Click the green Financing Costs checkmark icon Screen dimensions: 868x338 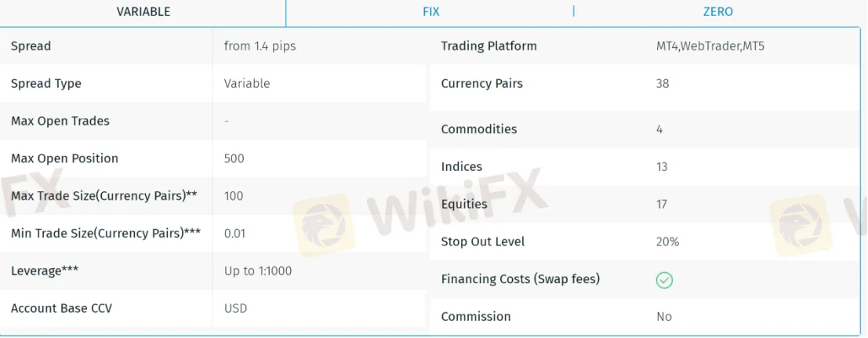tap(664, 281)
